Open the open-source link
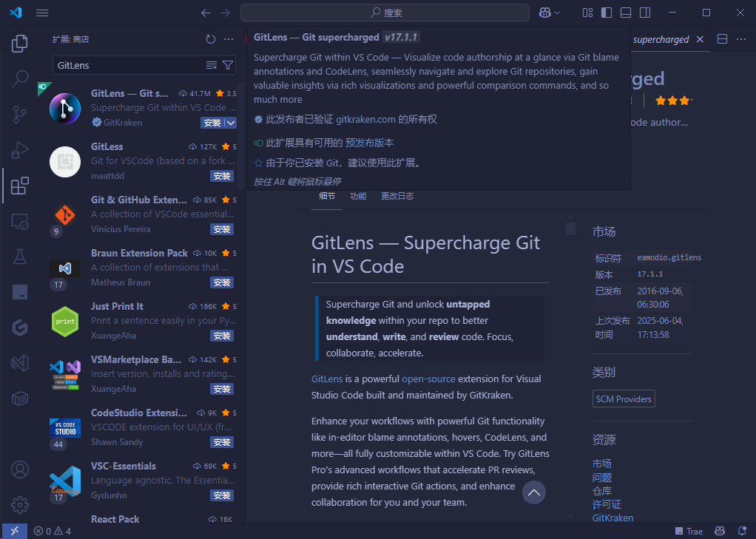Image resolution: width=756 pixels, height=539 pixels. (x=428, y=379)
